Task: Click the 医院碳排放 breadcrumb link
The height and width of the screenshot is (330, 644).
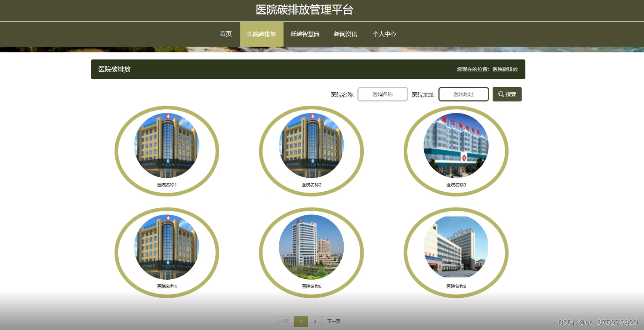Action: pyautogui.click(x=505, y=69)
